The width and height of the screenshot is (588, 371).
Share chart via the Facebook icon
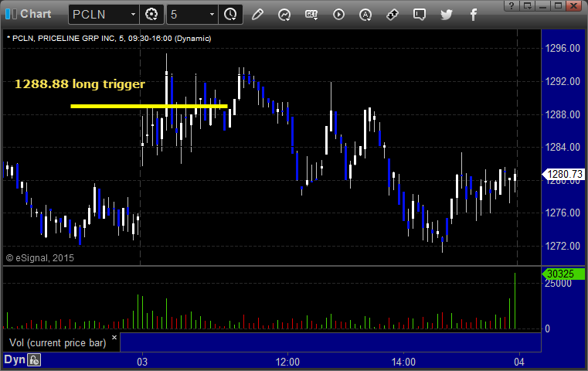click(474, 15)
